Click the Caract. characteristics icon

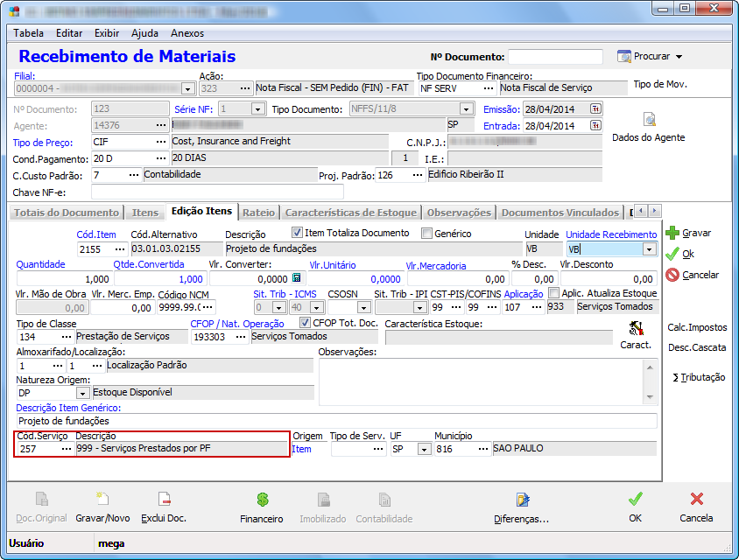(x=636, y=329)
